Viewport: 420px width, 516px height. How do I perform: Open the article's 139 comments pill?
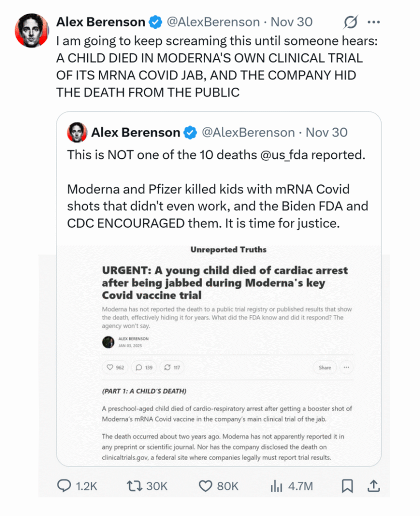(144, 367)
